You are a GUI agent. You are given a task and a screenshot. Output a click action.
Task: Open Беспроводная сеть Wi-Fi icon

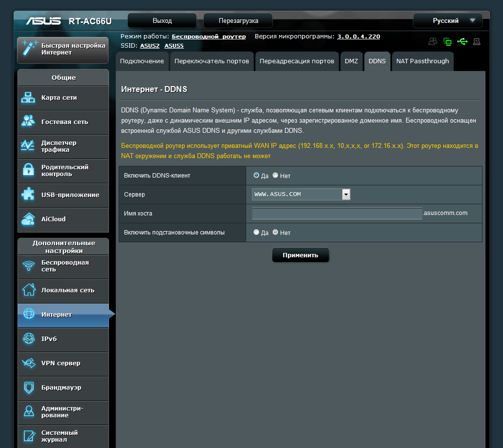tap(29, 266)
